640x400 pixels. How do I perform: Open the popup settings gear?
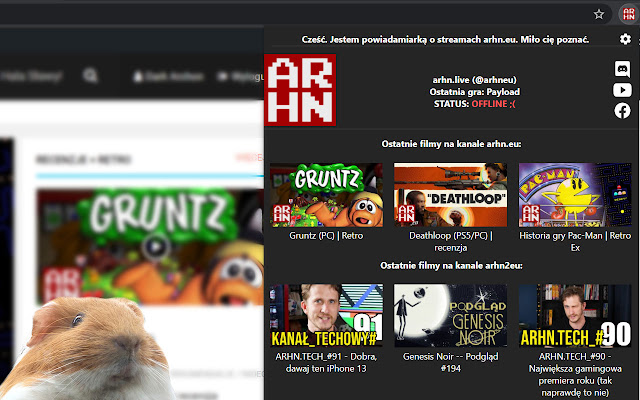point(625,39)
